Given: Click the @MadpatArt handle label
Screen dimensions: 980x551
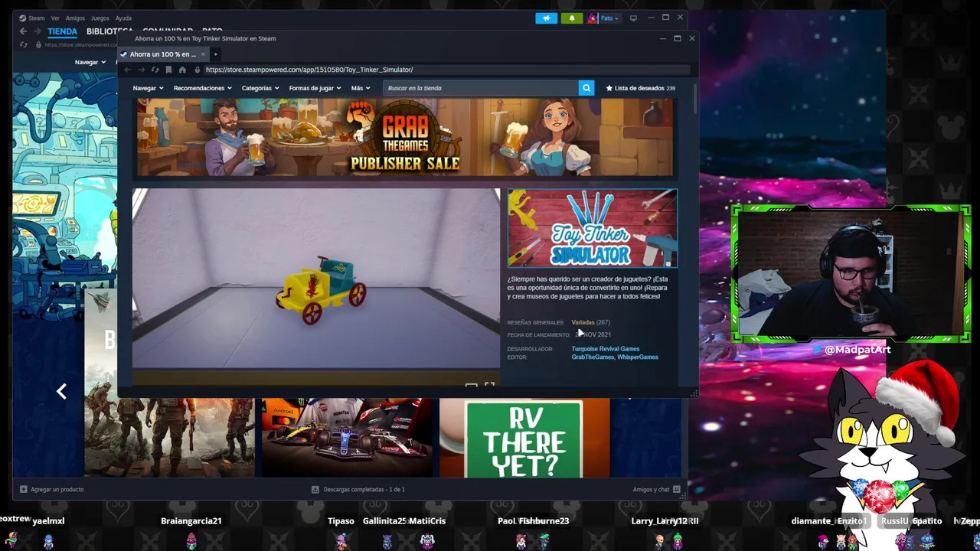Looking at the screenshot, I should click(x=857, y=350).
